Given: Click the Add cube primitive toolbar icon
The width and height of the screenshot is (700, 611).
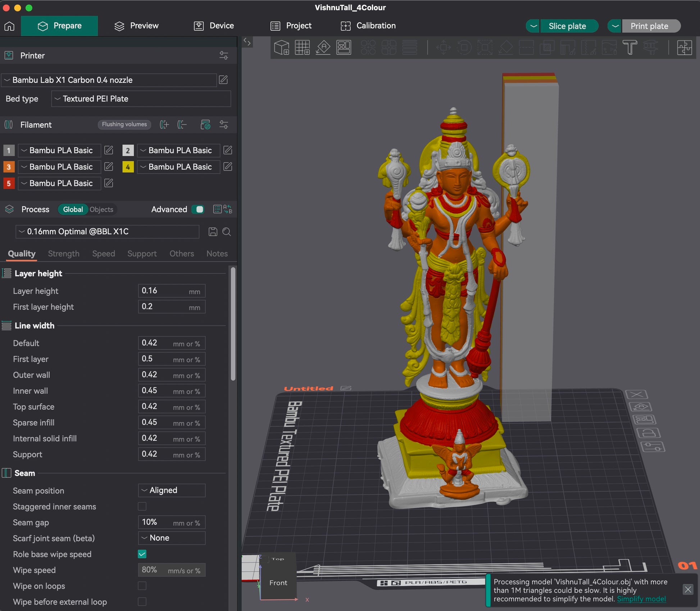Looking at the screenshot, I should click(281, 47).
